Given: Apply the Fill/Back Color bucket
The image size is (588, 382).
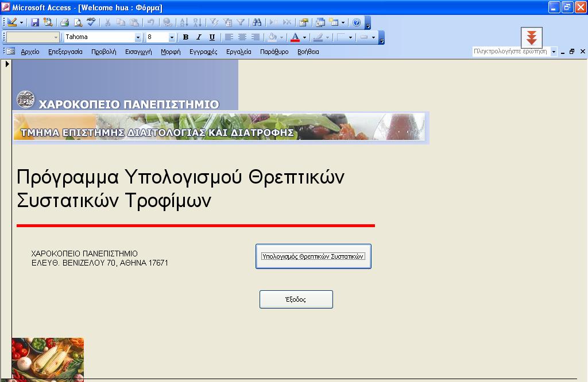Looking at the screenshot, I should 272,37.
